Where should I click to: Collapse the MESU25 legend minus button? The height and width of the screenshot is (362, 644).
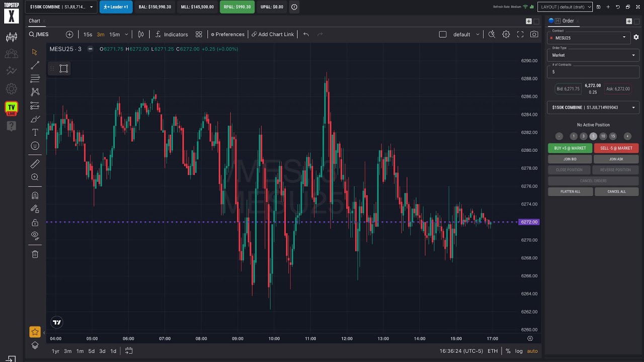click(90, 49)
